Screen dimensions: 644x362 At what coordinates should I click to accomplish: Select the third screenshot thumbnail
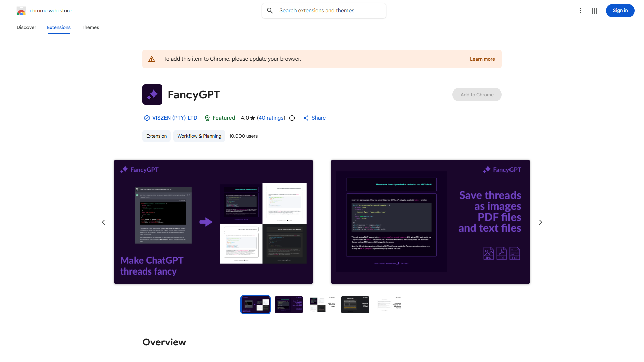click(322, 305)
